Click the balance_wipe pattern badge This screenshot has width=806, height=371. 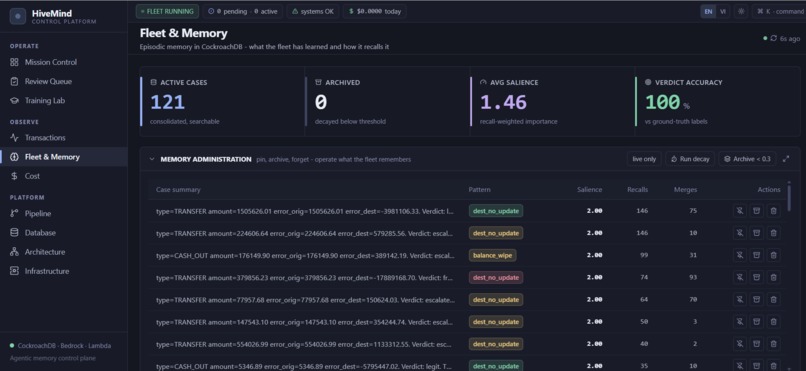click(492, 255)
